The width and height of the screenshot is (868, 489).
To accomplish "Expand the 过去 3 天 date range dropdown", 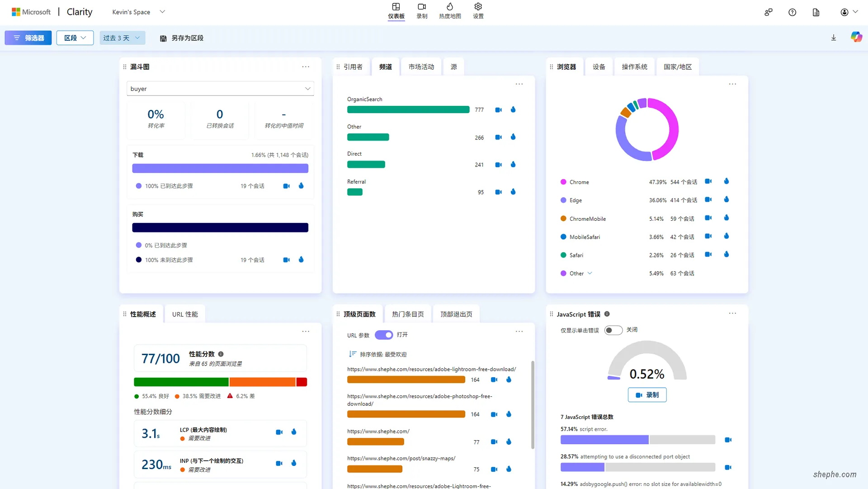I will (x=122, y=38).
